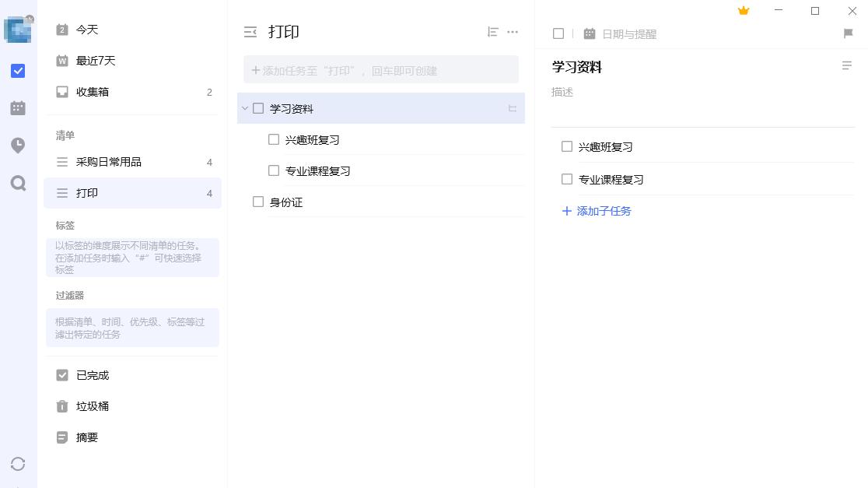868x488 pixels.
Task: Open the calendar view in sidebar
Action: 17,107
